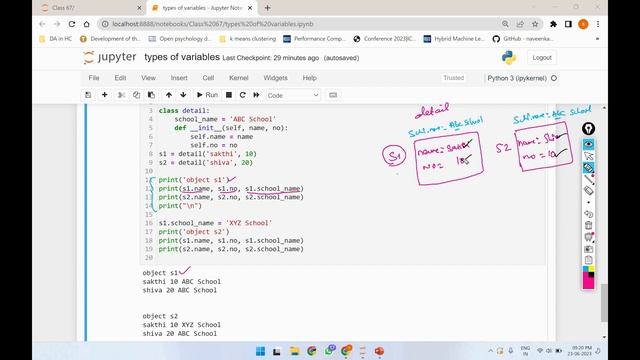Interrupt the kernel with stop icon
The image size is (640, 360).
click(x=229, y=95)
